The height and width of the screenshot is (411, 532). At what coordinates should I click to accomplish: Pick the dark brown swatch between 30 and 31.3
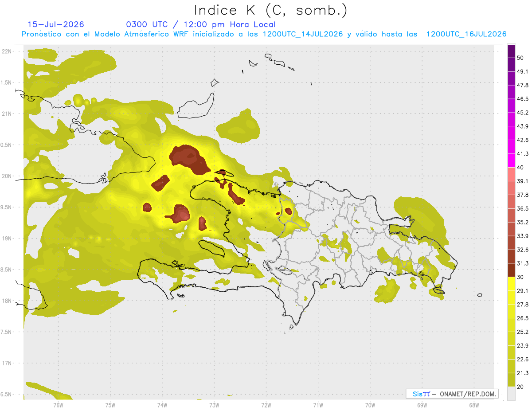pos(512,270)
